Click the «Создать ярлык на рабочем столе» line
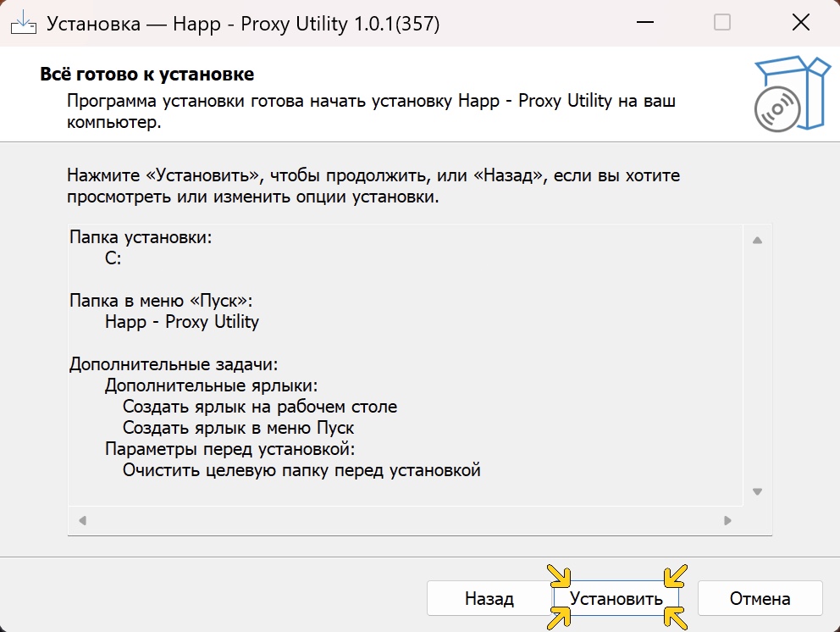840x632 pixels. [259, 407]
